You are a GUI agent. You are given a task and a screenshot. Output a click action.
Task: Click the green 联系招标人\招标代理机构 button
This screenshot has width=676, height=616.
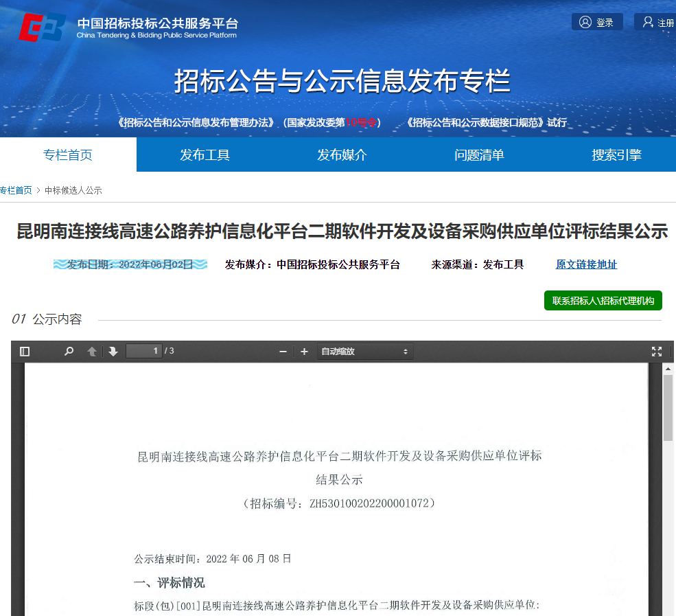603,300
